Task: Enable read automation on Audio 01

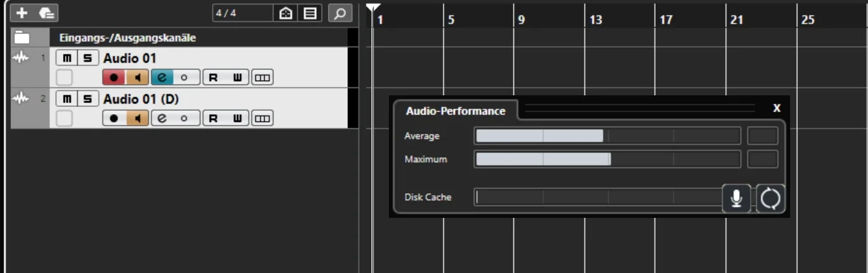Action: click(x=213, y=78)
